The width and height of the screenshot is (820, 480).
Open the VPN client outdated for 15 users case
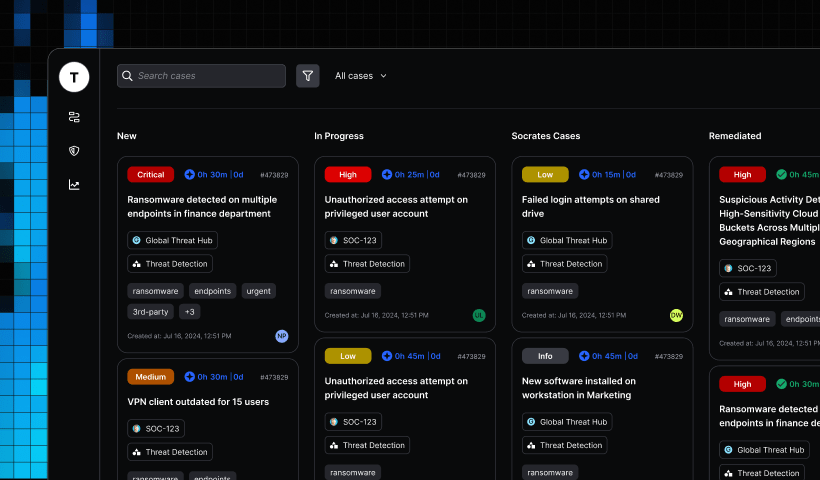[198, 402]
